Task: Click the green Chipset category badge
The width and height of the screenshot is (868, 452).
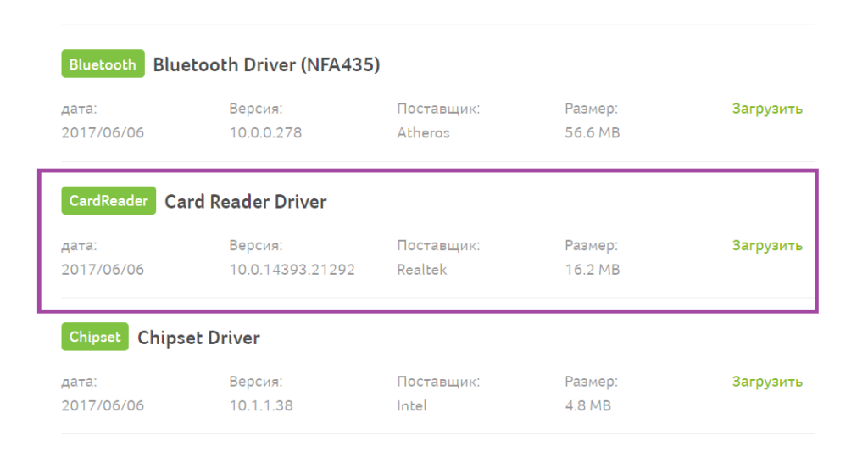Action: [95, 337]
